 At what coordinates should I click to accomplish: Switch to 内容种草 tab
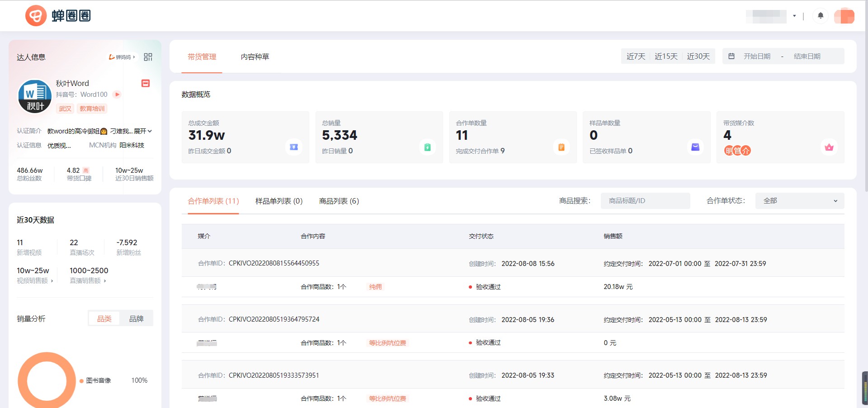[x=255, y=57]
